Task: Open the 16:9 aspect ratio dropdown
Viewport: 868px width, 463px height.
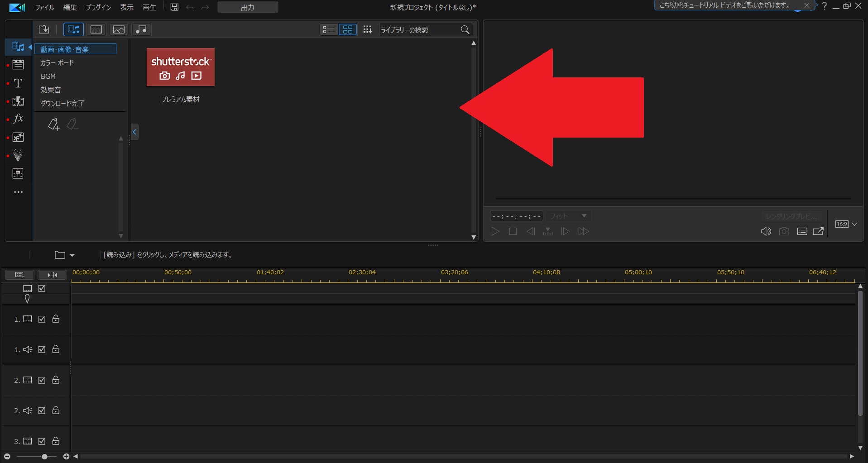Action: pos(846,224)
